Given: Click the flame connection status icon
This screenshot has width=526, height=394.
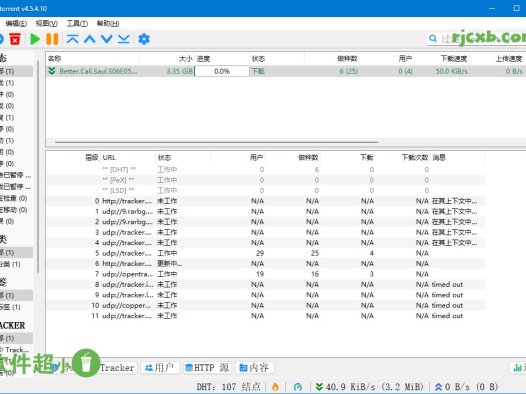Looking at the screenshot, I should 275,387.
